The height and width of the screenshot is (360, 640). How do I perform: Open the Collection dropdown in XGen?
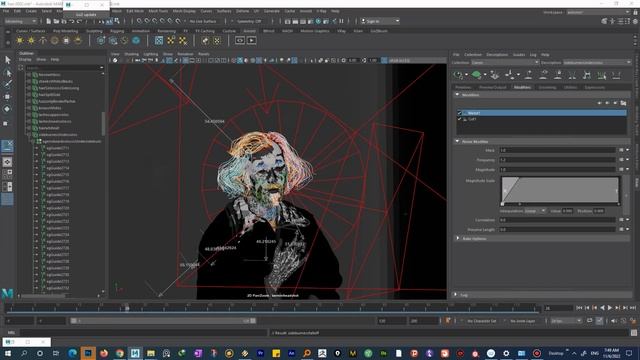(505, 62)
